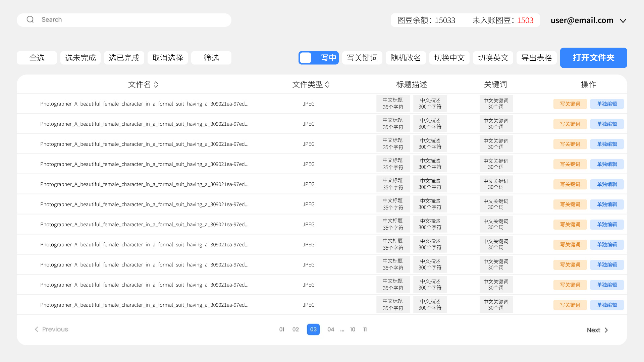Jump to page 11

(x=365, y=329)
